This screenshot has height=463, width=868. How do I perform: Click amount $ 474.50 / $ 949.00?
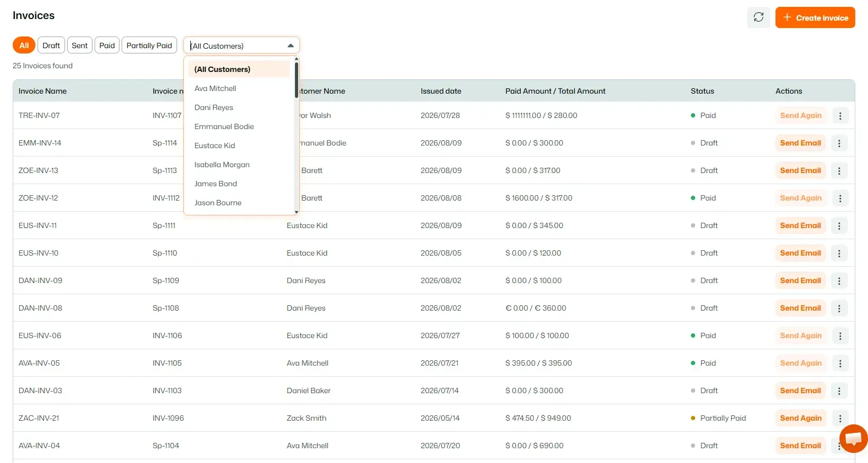click(538, 418)
